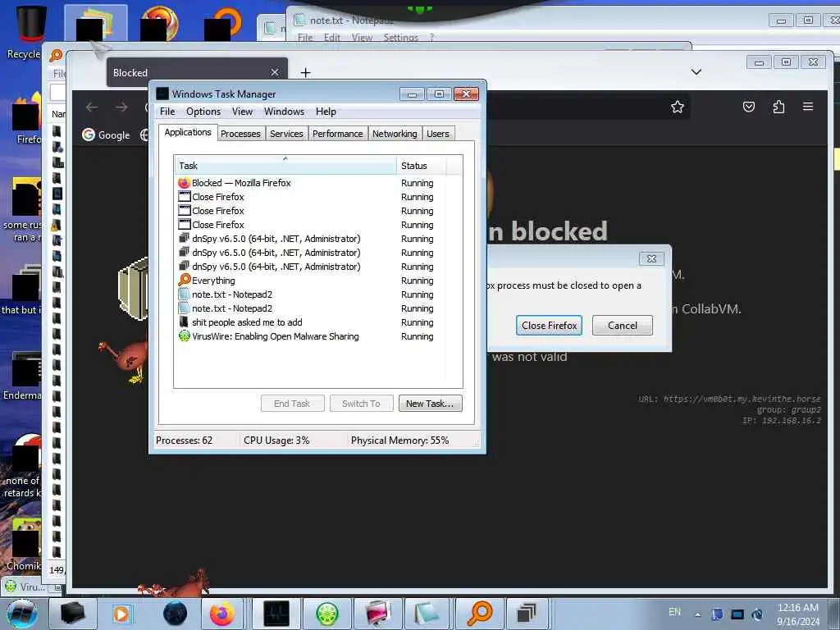
Task: Click the New Task... button
Action: coord(430,404)
